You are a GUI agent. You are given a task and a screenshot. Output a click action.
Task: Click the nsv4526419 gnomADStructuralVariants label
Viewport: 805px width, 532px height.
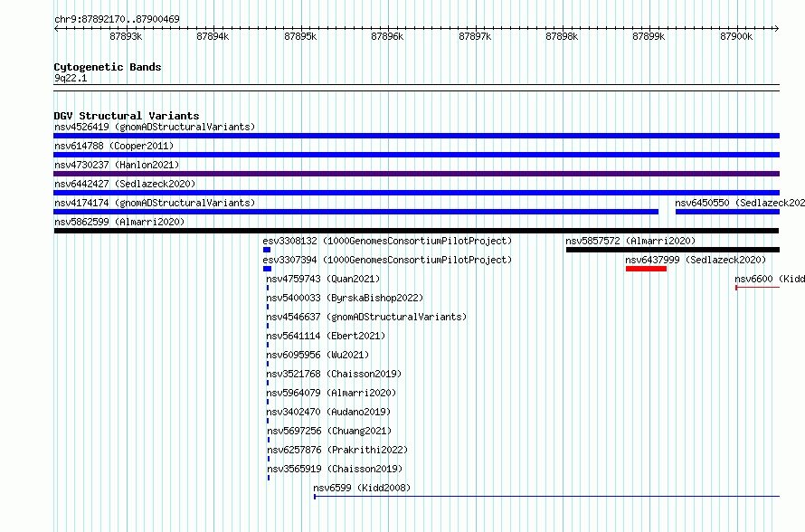(x=155, y=127)
